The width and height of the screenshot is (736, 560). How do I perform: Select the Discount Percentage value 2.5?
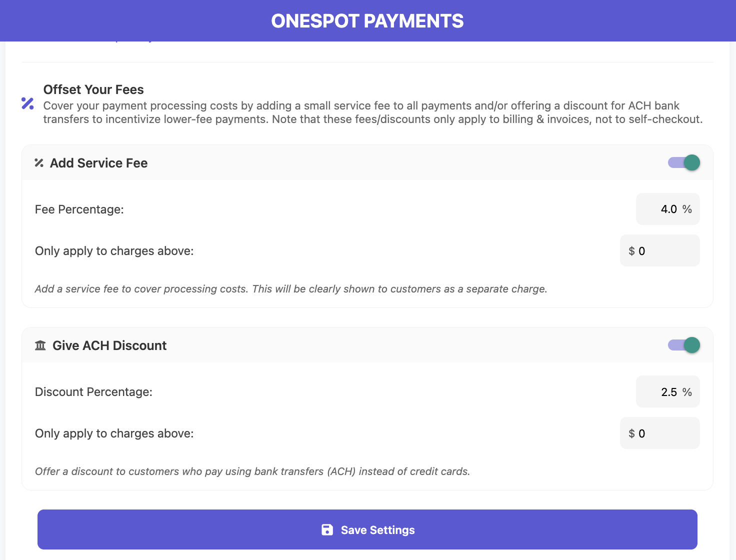[x=668, y=392]
